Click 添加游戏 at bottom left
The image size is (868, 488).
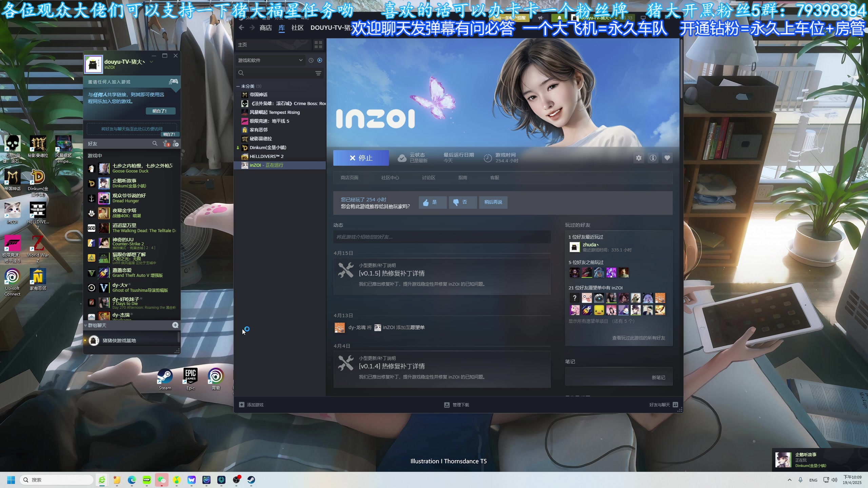pyautogui.click(x=251, y=405)
